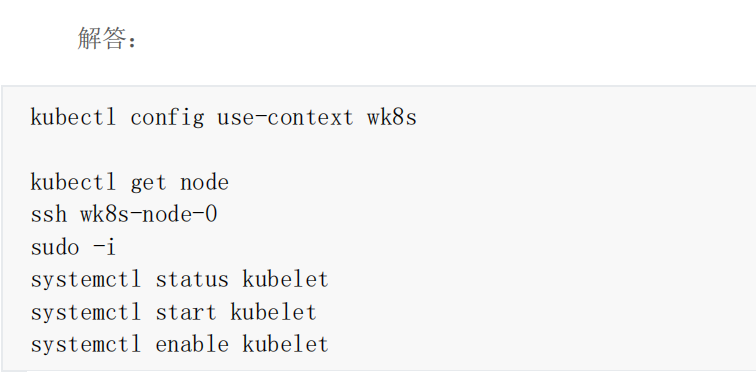Click the -i flag after sudo
Screen dimensions: 756x374
click(x=104, y=247)
